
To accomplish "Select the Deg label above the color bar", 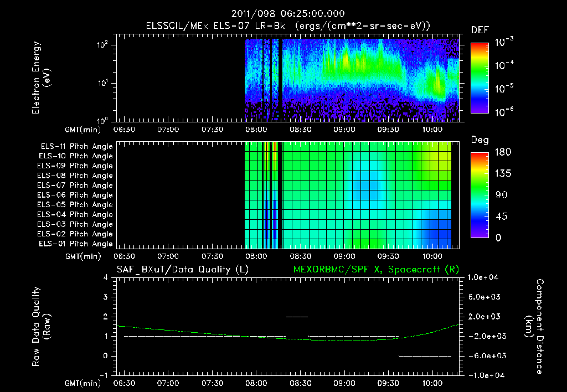I will [x=480, y=140].
